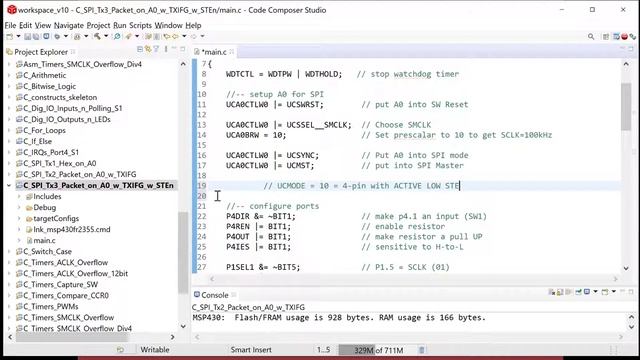Expand the Debug folder
This screenshot has height=360, width=640.
pyautogui.click(x=19, y=208)
